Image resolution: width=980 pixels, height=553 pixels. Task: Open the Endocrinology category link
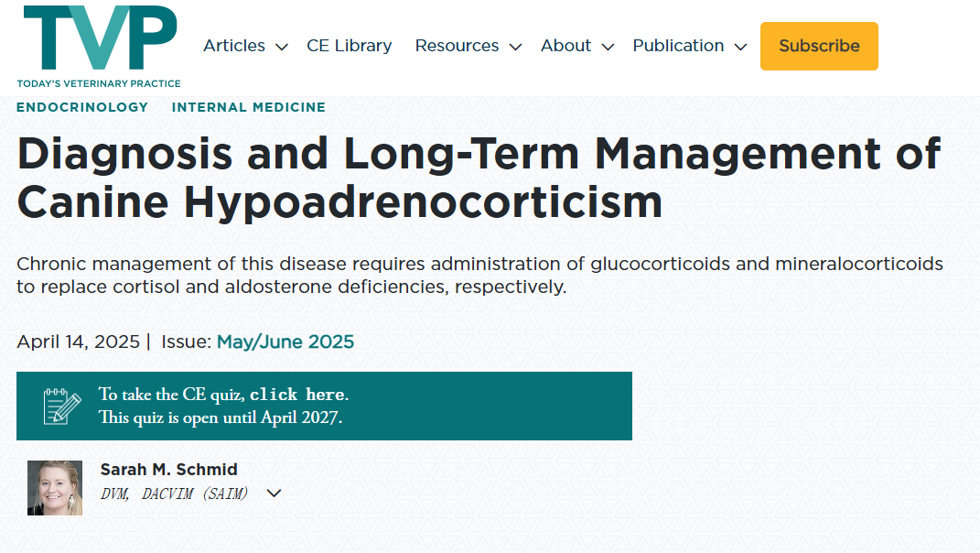[x=82, y=107]
